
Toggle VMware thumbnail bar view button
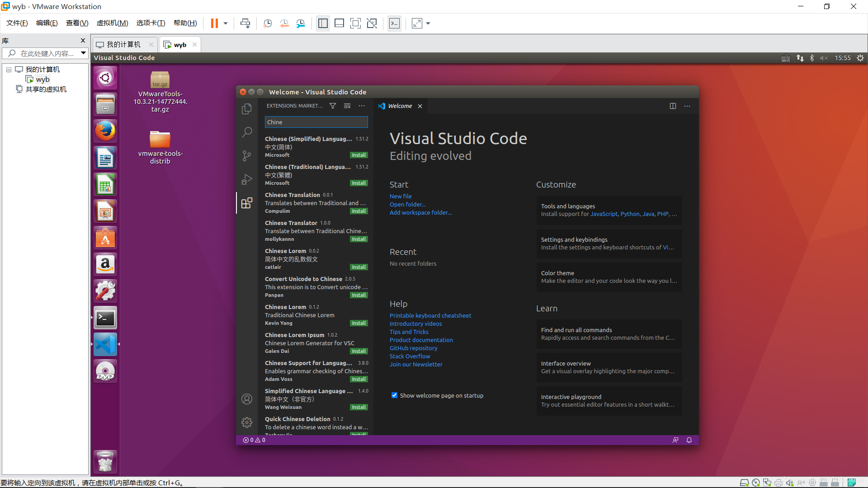coord(340,23)
